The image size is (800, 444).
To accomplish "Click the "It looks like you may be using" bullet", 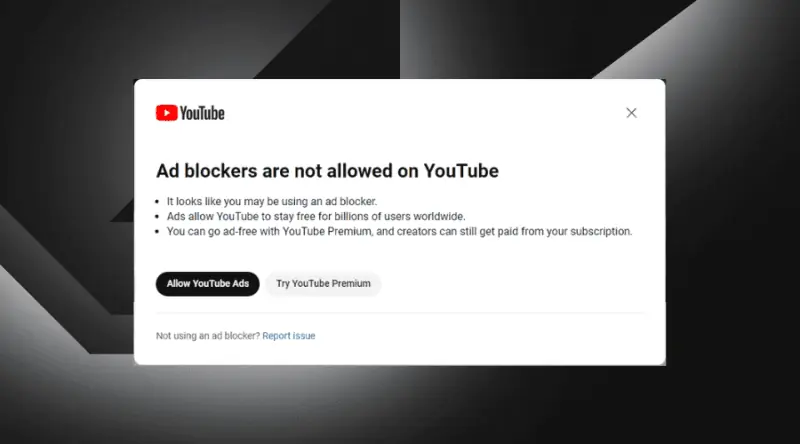I will [272, 202].
